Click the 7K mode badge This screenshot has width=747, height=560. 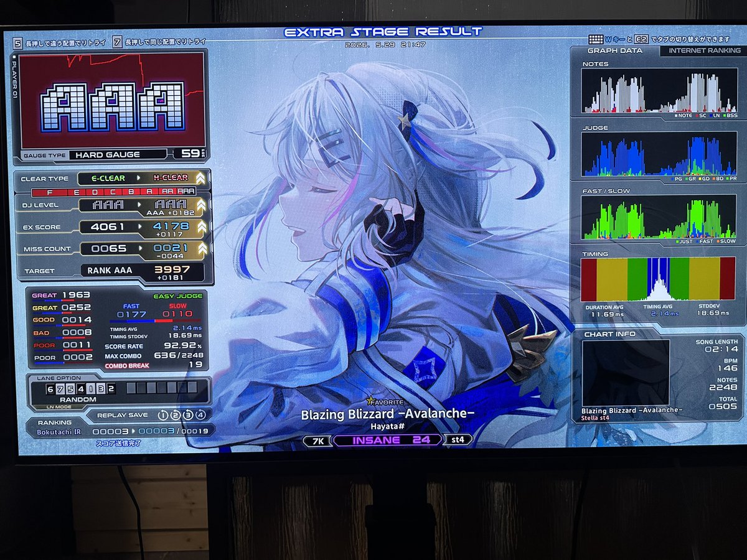tap(316, 441)
